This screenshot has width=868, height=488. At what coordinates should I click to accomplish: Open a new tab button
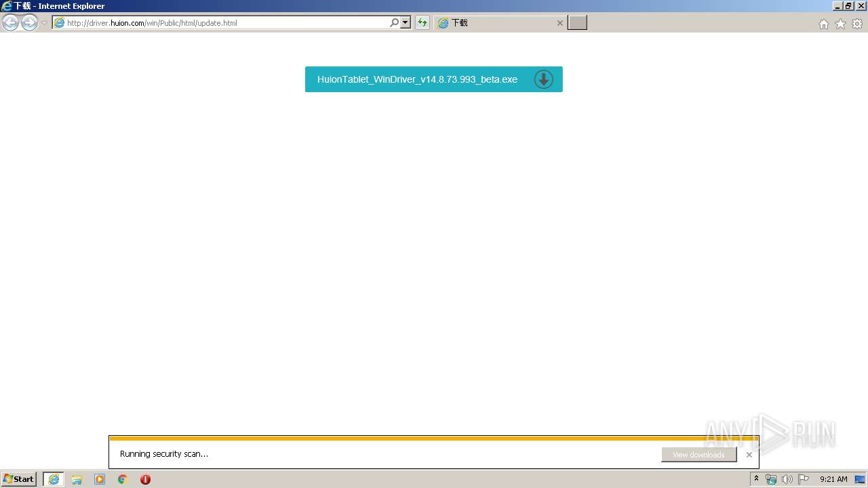577,23
